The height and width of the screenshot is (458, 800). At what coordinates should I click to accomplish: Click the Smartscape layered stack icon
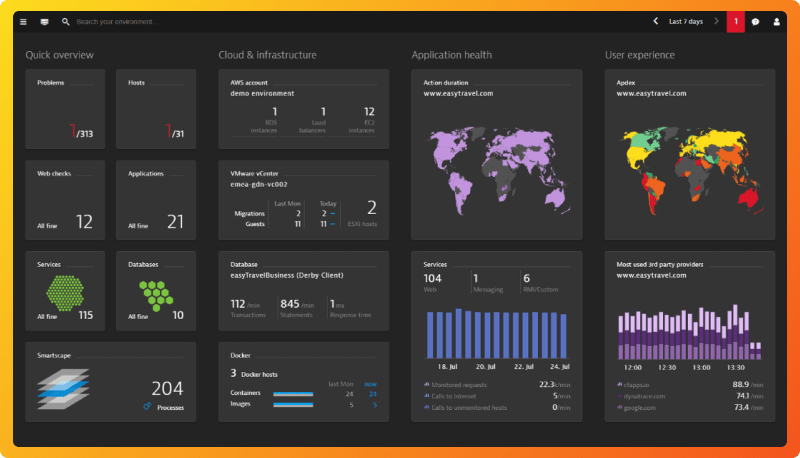tap(63, 389)
